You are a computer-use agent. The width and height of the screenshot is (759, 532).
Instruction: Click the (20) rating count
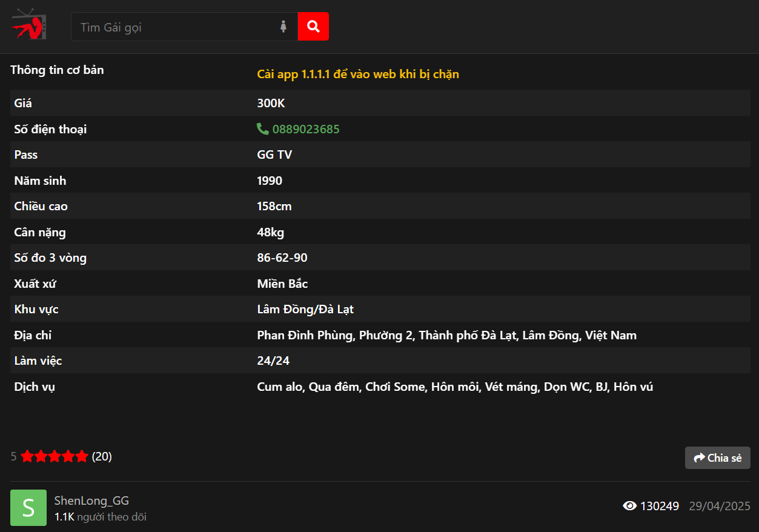click(x=102, y=456)
